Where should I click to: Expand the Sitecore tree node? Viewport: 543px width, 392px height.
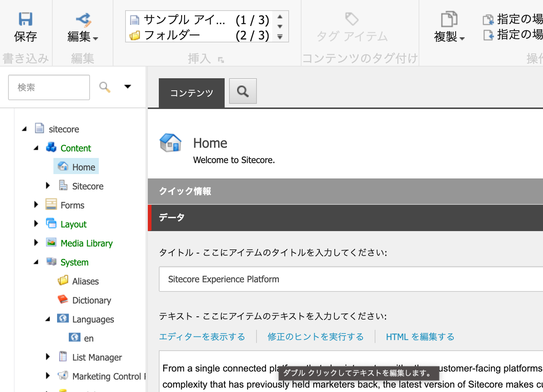48,186
